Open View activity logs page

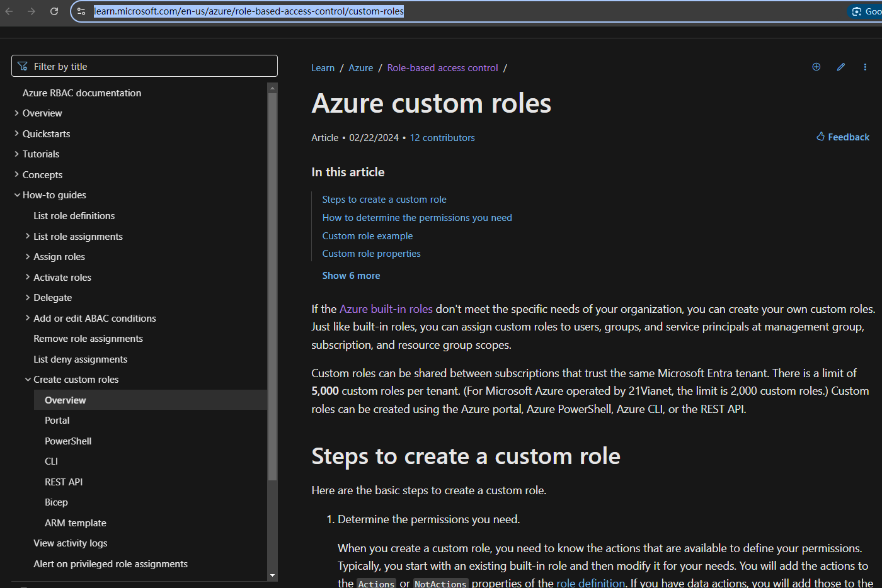(71, 543)
